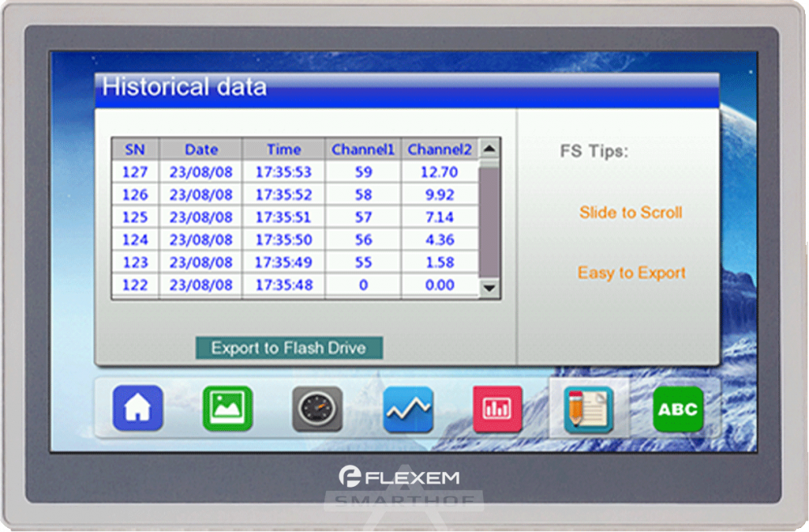809x532 pixels.
Task: Open the green ABC text icon
Action: pos(678,409)
